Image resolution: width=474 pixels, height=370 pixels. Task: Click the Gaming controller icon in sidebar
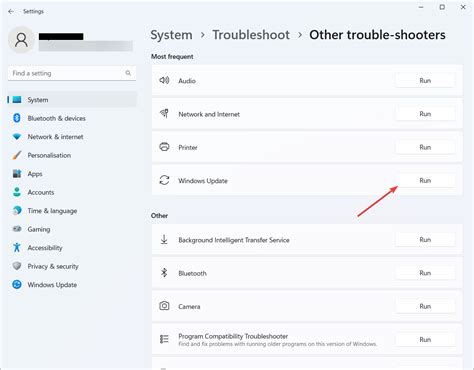(x=17, y=229)
